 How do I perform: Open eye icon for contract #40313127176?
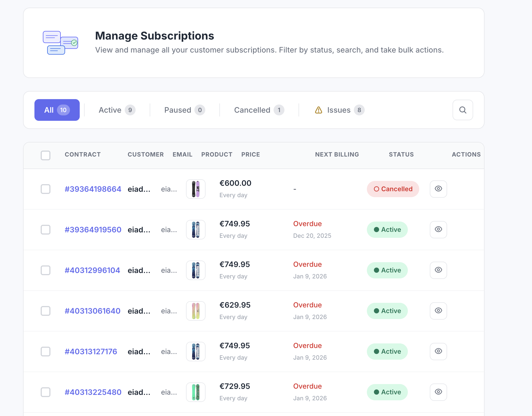tap(438, 351)
